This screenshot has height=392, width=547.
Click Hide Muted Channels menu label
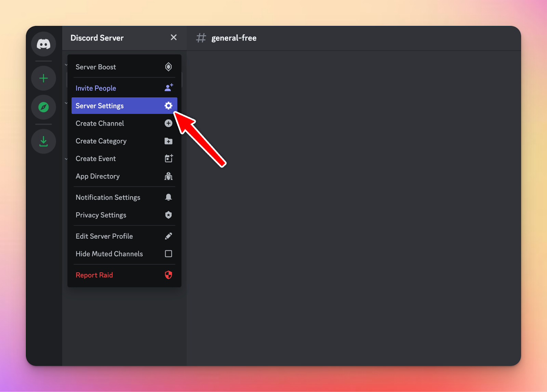pos(109,254)
